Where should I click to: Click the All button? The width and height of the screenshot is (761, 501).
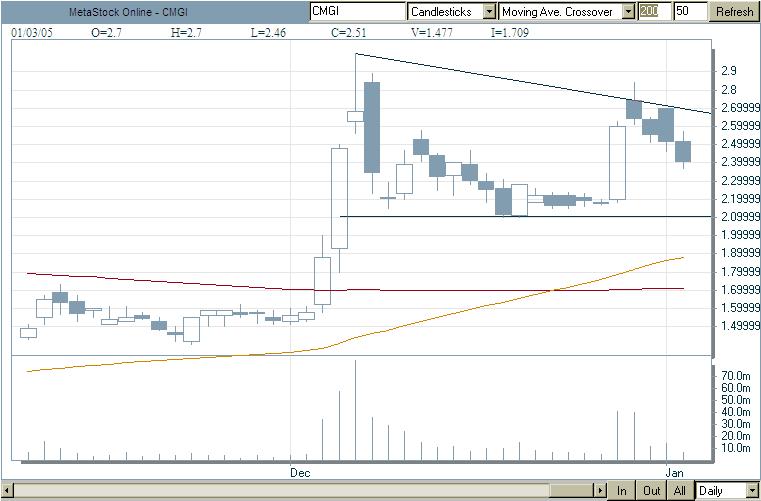[680, 490]
